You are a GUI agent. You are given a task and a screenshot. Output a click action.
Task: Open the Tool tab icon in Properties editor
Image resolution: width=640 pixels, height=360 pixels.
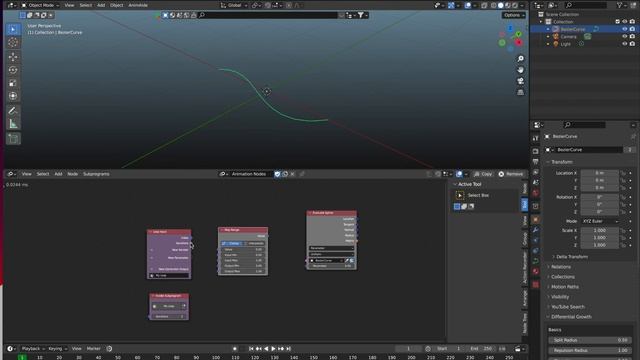(536, 138)
